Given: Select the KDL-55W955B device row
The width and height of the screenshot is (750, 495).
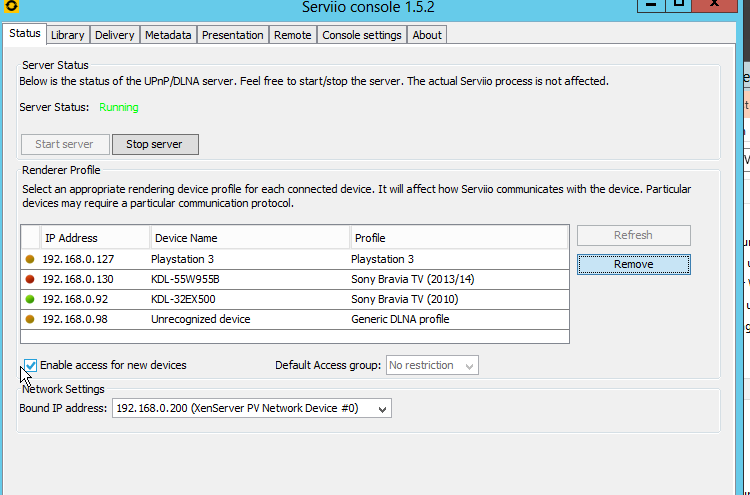Looking at the screenshot, I should pyautogui.click(x=250, y=279).
